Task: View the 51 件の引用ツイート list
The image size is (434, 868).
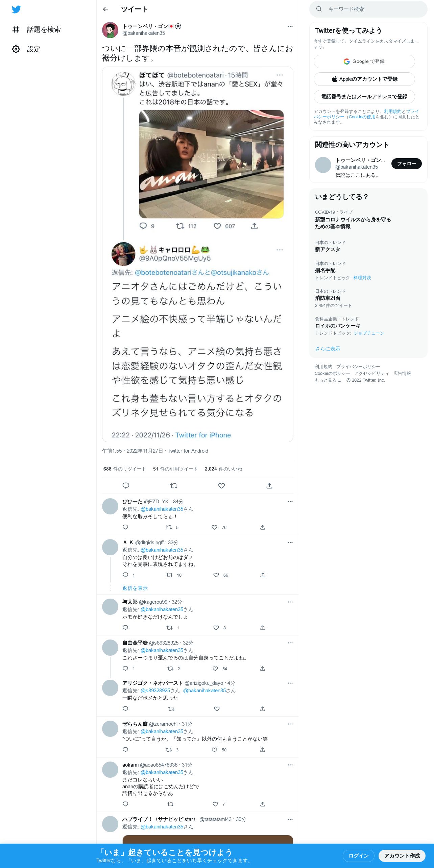Action: (x=175, y=469)
